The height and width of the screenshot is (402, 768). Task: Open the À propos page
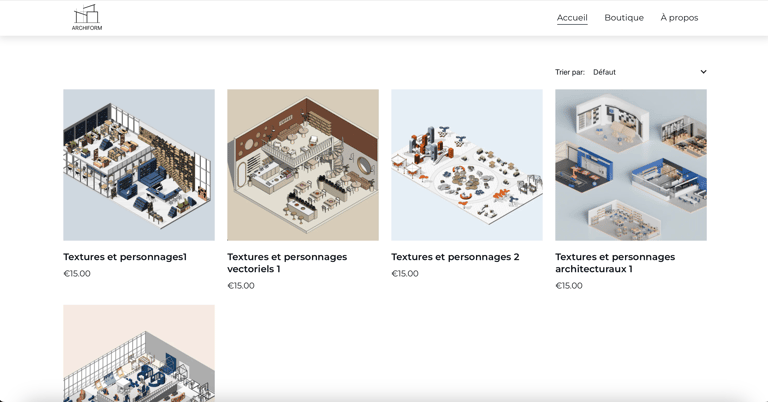click(x=679, y=18)
